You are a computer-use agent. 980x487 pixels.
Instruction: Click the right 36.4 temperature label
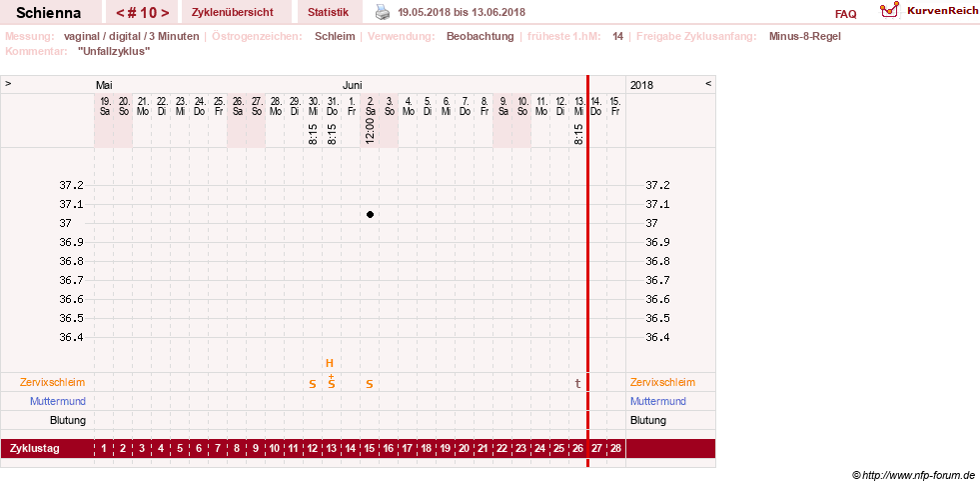click(x=657, y=337)
